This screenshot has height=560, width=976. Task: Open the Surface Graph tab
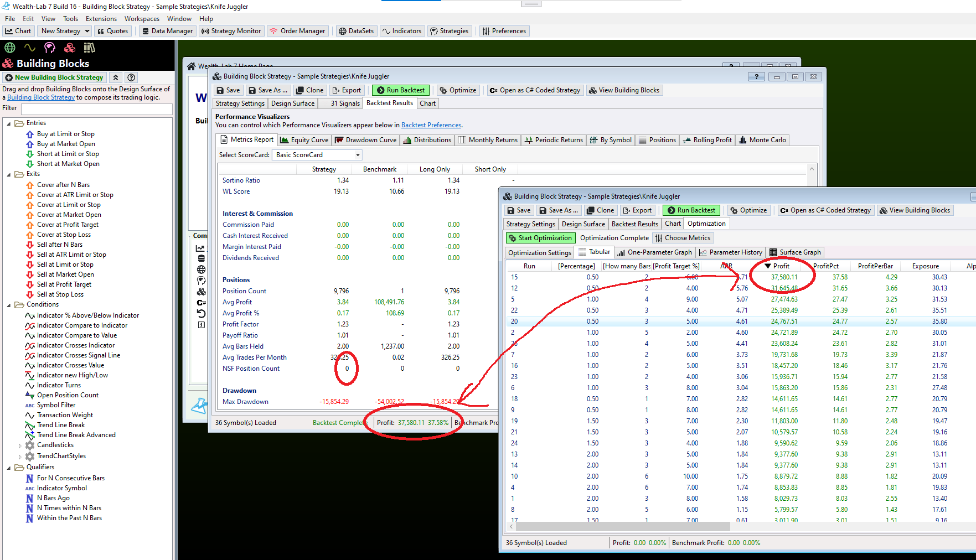coord(795,252)
